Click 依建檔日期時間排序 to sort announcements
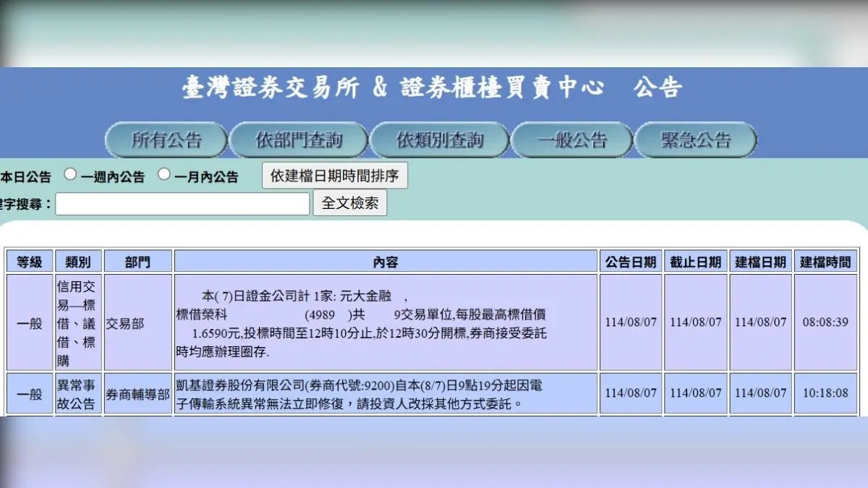This screenshot has width=868, height=488. click(x=336, y=175)
